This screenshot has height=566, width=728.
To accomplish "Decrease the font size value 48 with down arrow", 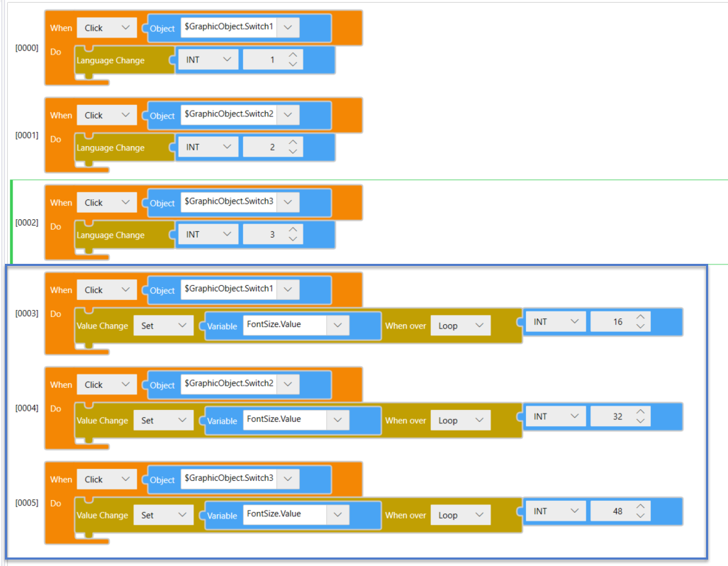I will [x=640, y=516].
